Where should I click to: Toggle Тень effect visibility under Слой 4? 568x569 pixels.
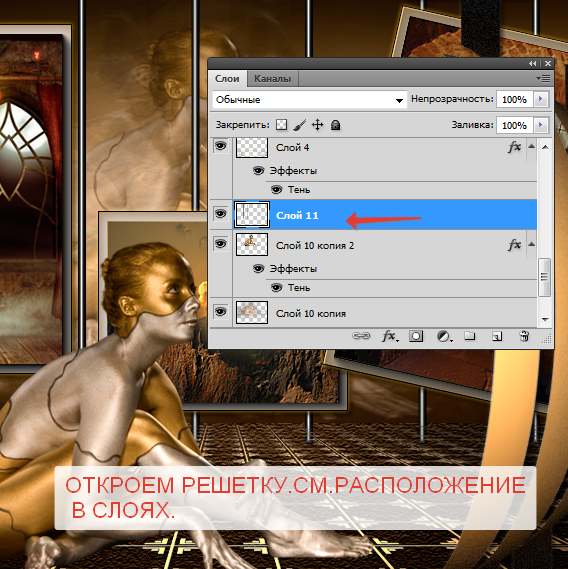[x=277, y=189]
